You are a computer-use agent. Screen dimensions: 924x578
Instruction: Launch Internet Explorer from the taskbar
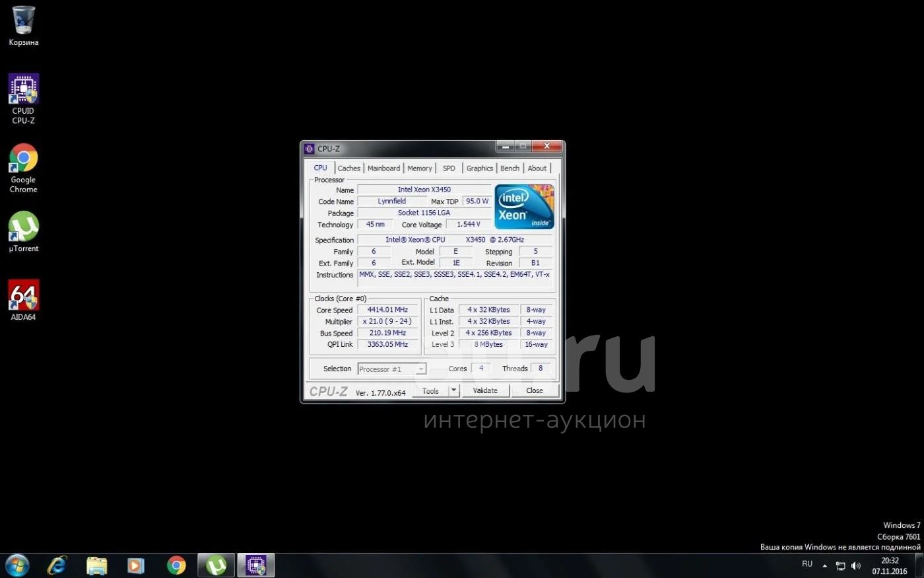click(57, 565)
